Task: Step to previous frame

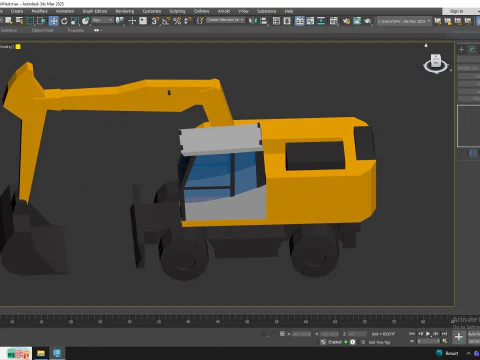Action: click(420, 333)
